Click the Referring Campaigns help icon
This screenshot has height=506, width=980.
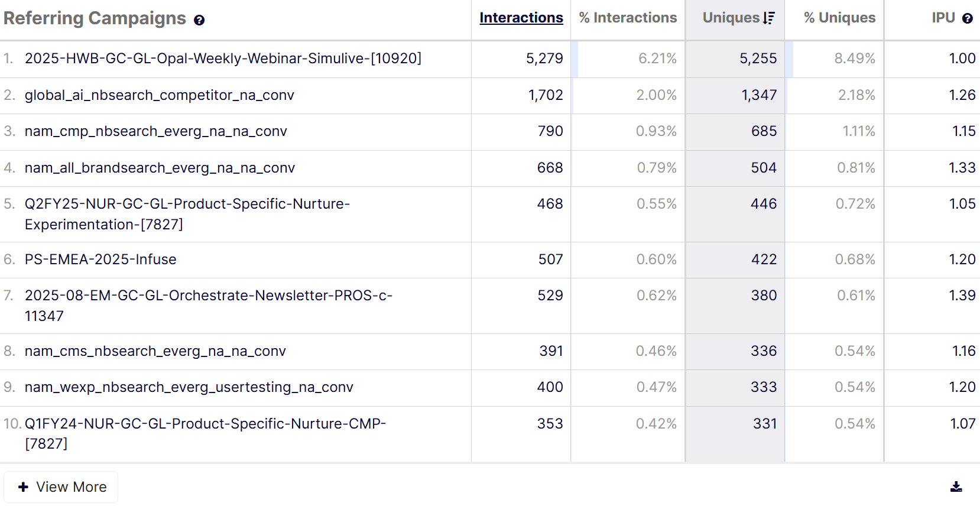click(199, 20)
